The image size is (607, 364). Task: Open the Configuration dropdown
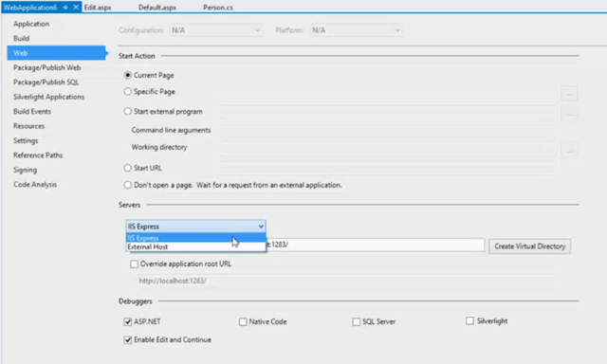click(216, 30)
